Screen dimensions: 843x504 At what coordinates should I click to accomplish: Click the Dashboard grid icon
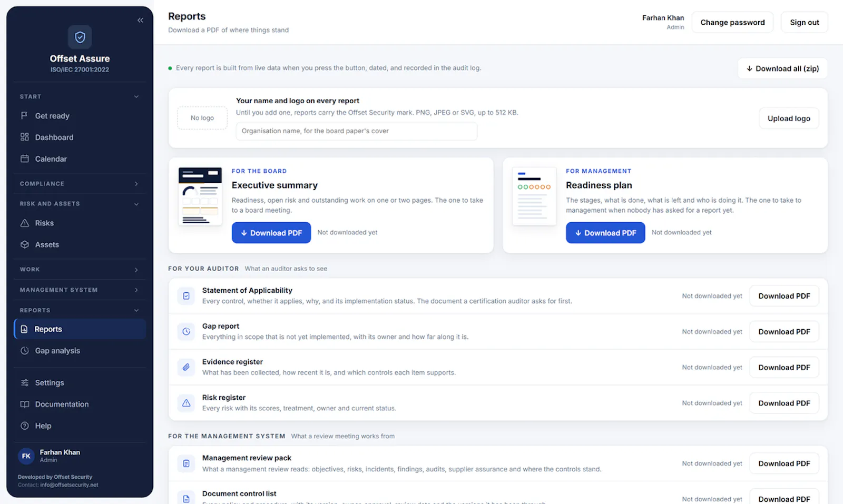[x=24, y=137]
